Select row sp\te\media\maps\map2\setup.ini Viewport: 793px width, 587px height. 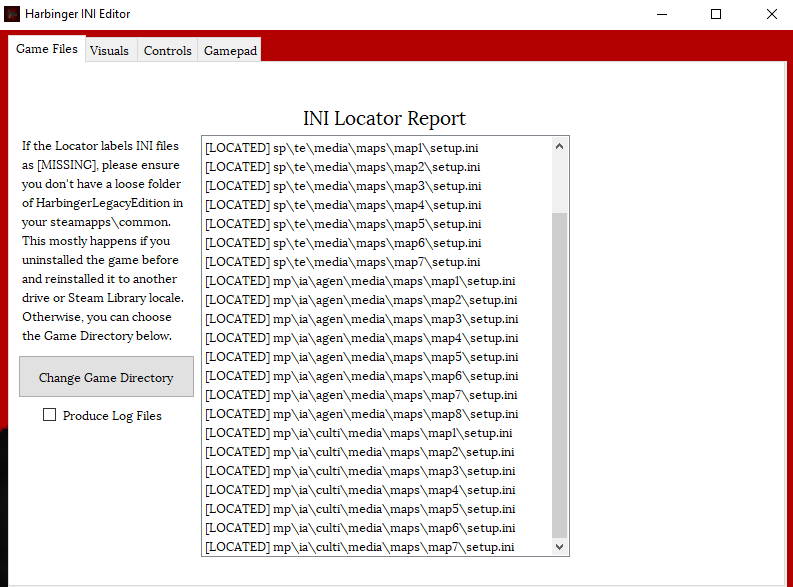point(377,167)
